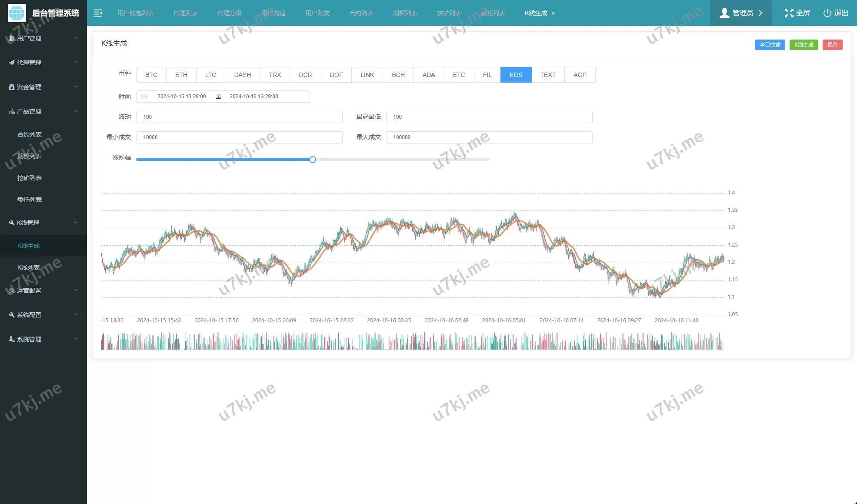
Task: Click the 最大成交 input field
Action: click(x=489, y=137)
